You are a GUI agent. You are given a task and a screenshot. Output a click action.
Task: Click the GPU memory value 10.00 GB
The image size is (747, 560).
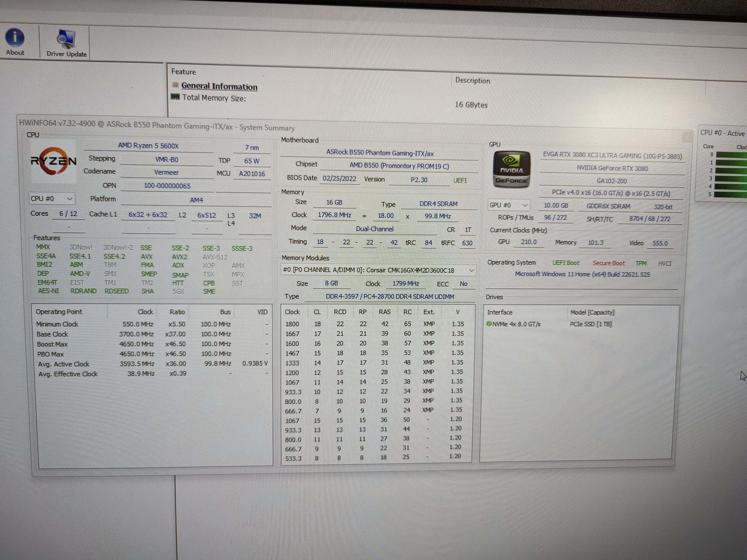556,206
